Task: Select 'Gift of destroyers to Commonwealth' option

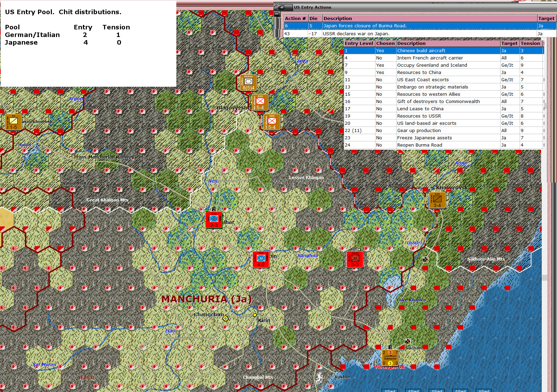Action: [x=444, y=101]
